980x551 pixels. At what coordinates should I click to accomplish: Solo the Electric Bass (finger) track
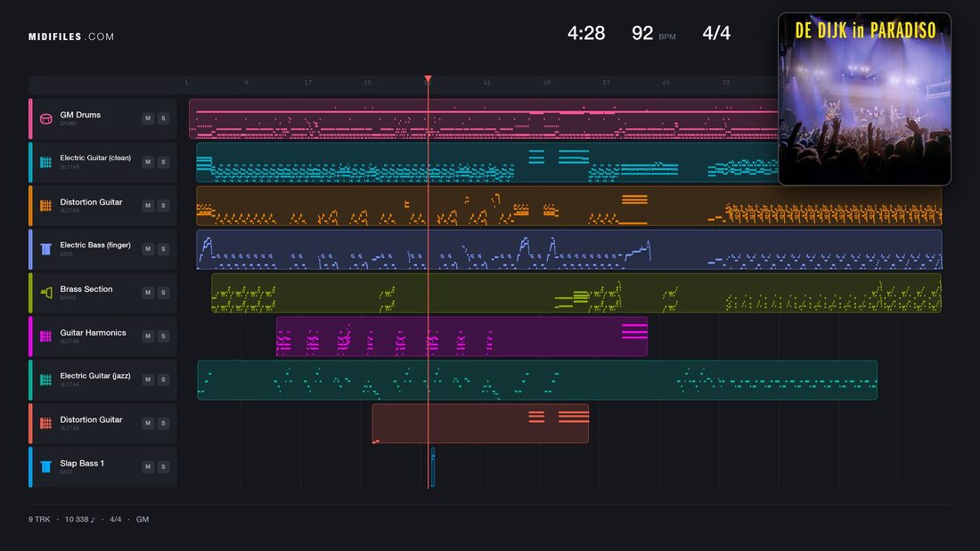coord(163,248)
